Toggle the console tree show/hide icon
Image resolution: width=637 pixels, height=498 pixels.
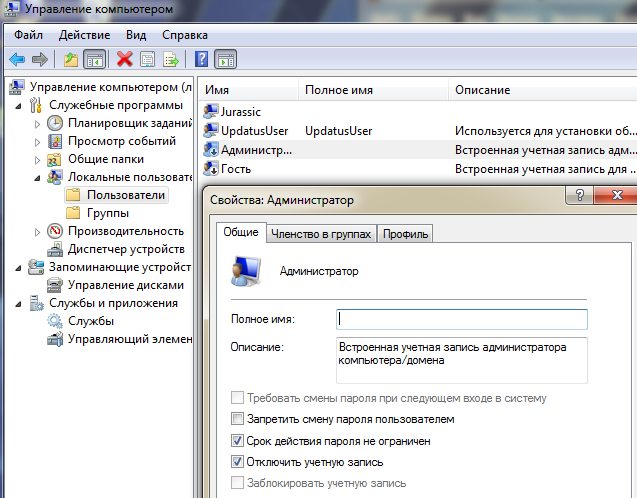point(95,59)
